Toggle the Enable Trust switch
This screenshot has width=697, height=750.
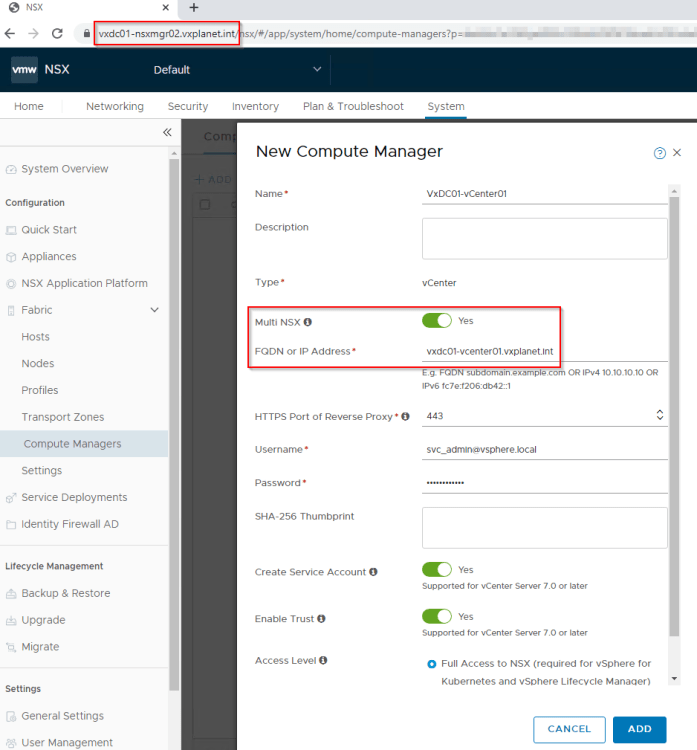pos(436,616)
